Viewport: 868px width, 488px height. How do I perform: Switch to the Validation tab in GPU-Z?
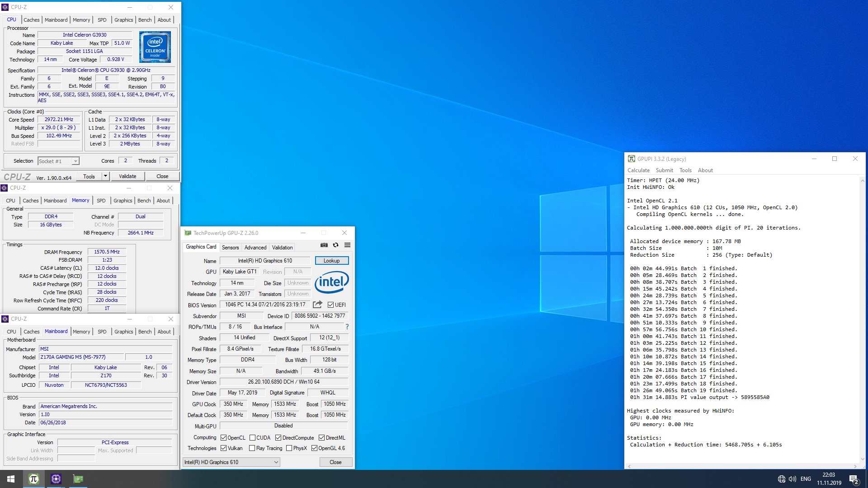pyautogui.click(x=282, y=247)
